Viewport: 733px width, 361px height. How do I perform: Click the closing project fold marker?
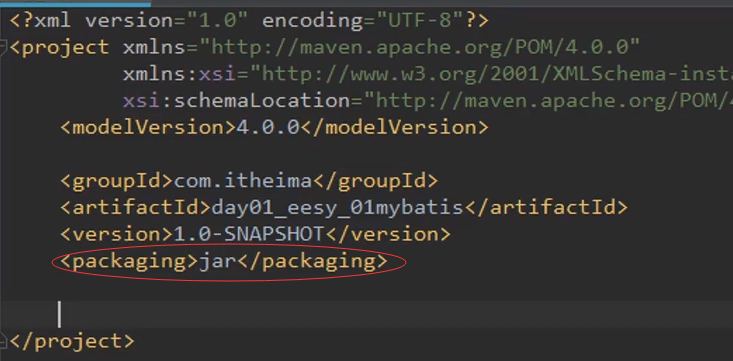3,341
